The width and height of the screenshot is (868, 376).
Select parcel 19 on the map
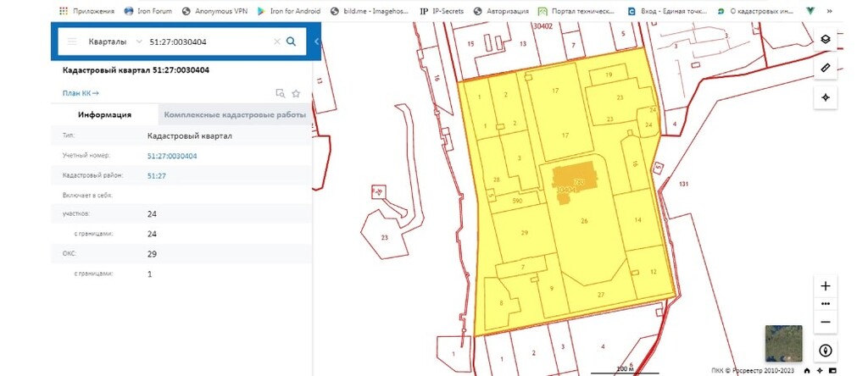coord(609,75)
